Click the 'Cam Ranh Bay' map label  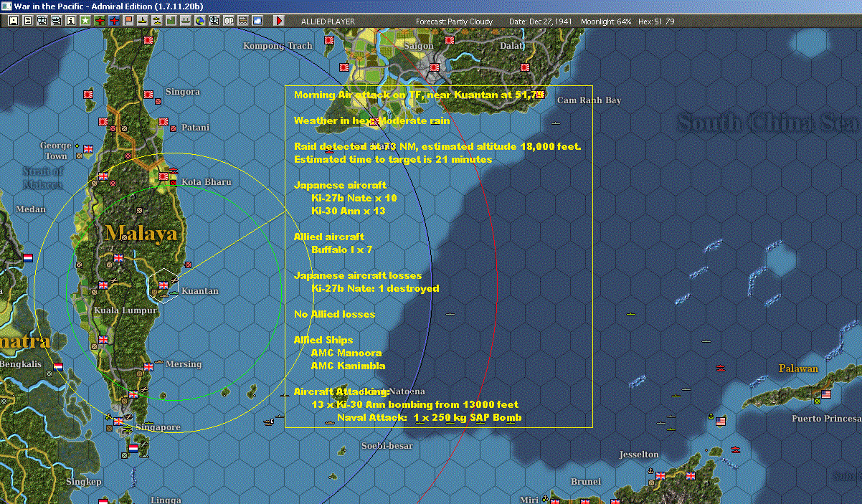click(x=589, y=100)
